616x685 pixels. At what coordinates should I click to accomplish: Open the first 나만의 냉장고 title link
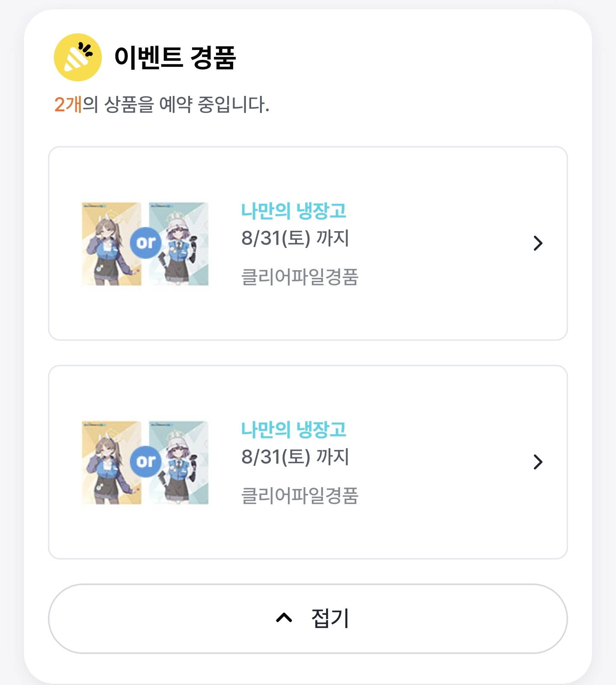[293, 211]
